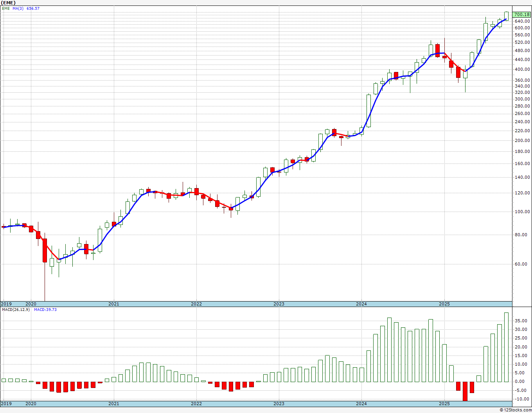
Task: Click the tallest rightmost MACD histogram bar
Action: coord(506,347)
